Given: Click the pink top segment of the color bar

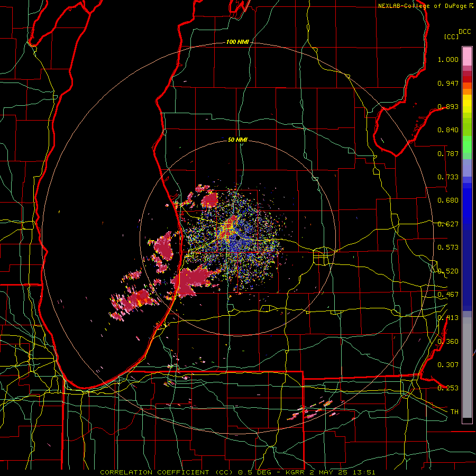Looking at the screenshot, I should point(467,56).
